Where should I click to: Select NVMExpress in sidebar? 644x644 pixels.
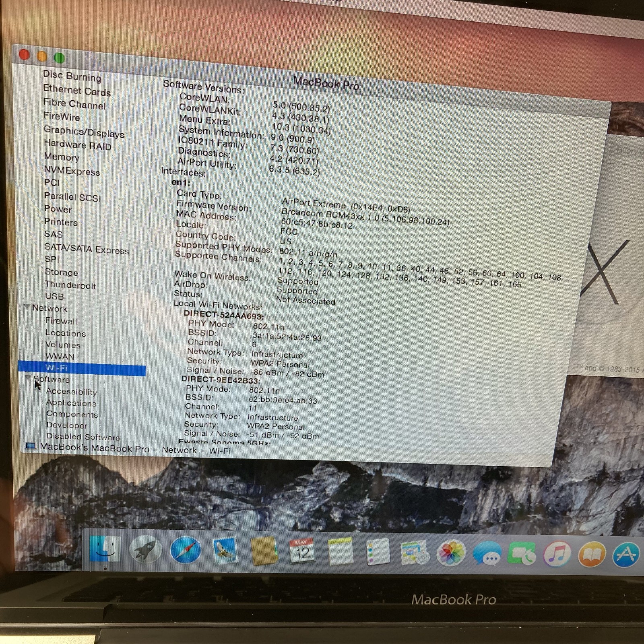pyautogui.click(x=72, y=171)
